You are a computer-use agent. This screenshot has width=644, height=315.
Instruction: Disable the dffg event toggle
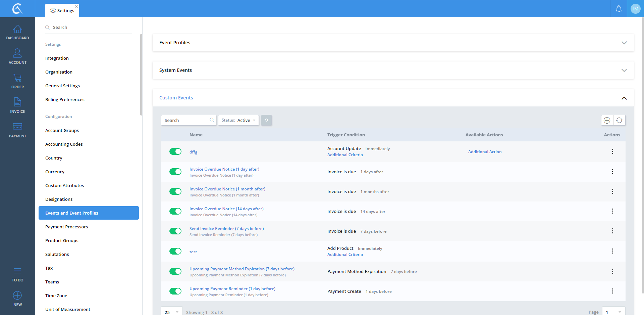pos(175,151)
